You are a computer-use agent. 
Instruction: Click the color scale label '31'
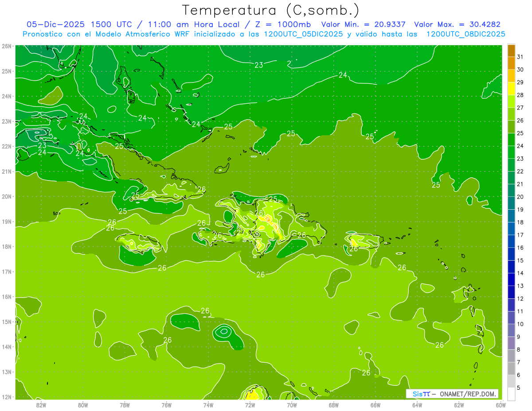pyautogui.click(x=520, y=57)
